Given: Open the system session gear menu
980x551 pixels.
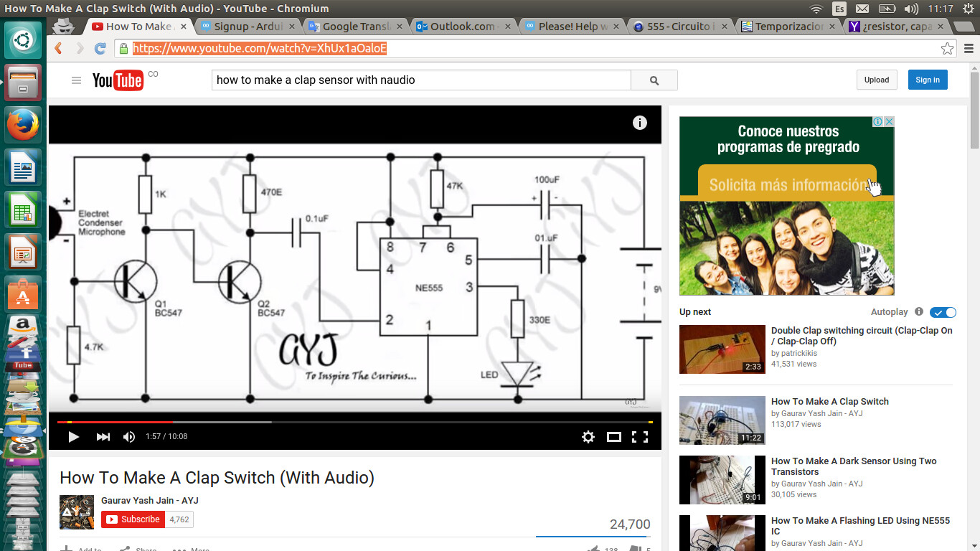Looking at the screenshot, I should tap(967, 9).
